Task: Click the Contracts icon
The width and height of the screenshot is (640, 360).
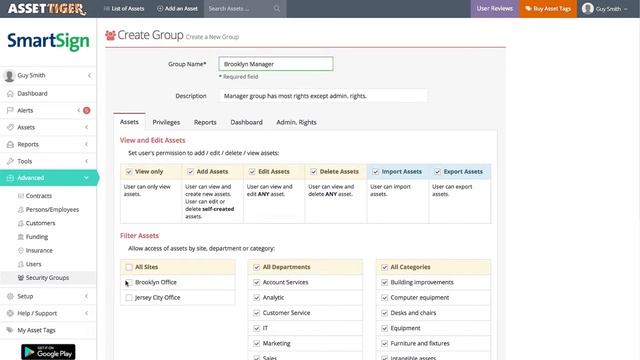Action: point(21,196)
